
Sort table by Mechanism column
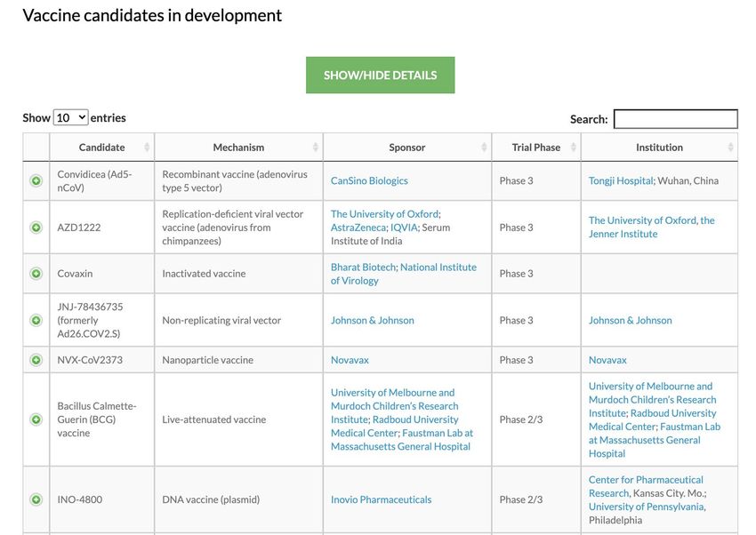[238, 148]
